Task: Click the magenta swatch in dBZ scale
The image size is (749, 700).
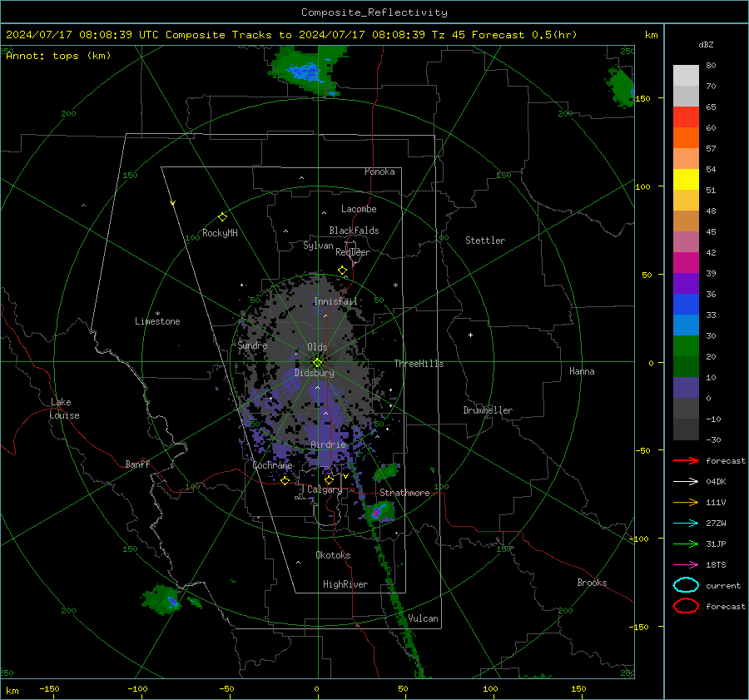Action: (686, 262)
